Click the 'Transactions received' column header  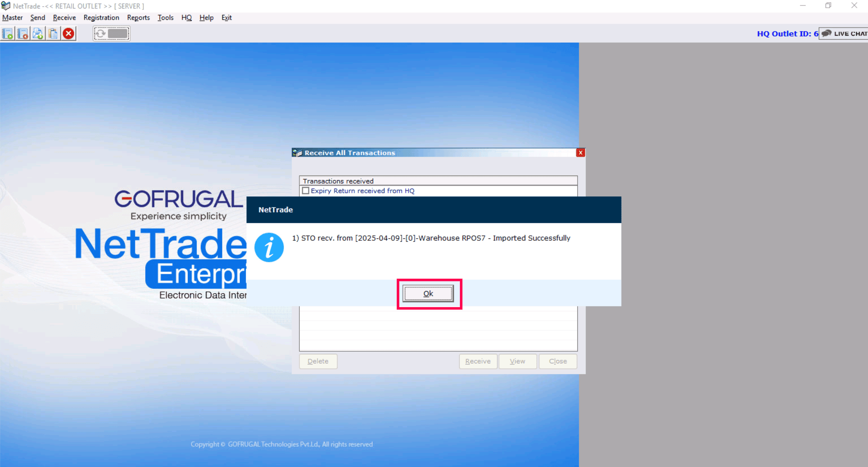tap(438, 181)
